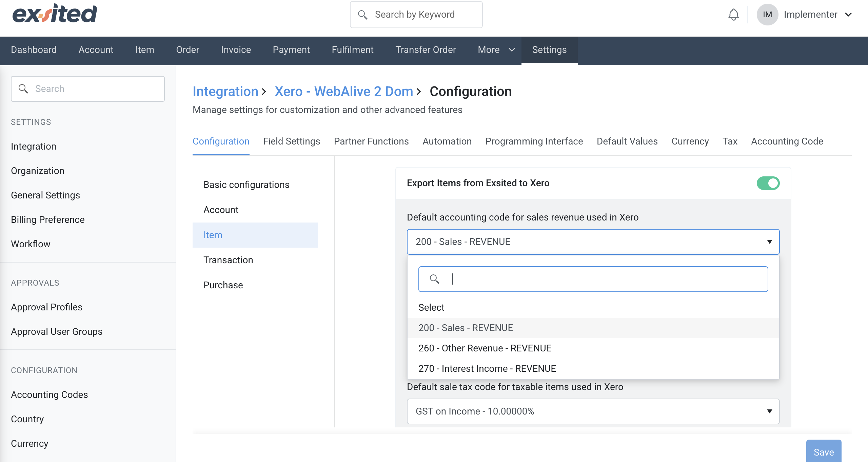Click the Implementer username label
Screen dimensions: 868x462
pyautogui.click(x=810, y=15)
